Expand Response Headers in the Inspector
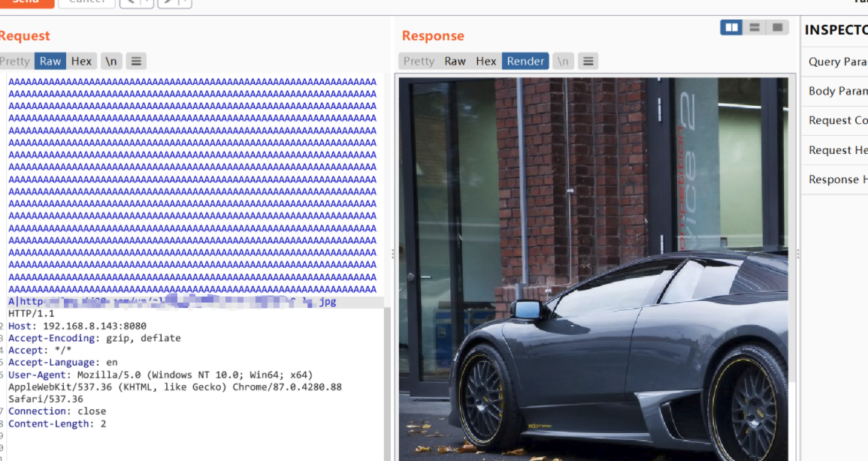 click(x=834, y=179)
